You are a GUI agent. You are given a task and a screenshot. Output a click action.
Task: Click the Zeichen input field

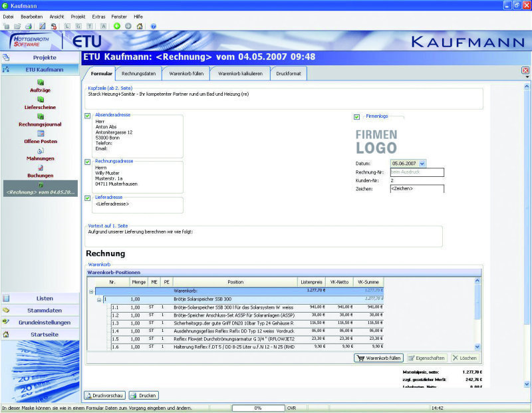[417, 189]
